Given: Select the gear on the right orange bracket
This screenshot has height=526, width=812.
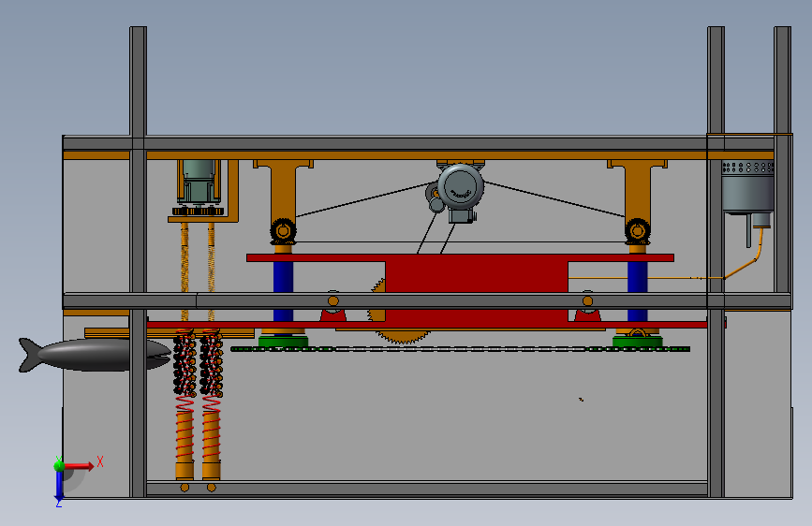Looking at the screenshot, I should 638,231.
